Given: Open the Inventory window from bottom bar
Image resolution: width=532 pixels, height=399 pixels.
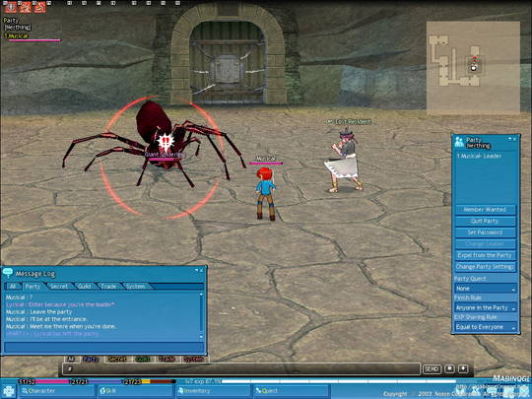Looking at the screenshot, I should [x=214, y=391].
